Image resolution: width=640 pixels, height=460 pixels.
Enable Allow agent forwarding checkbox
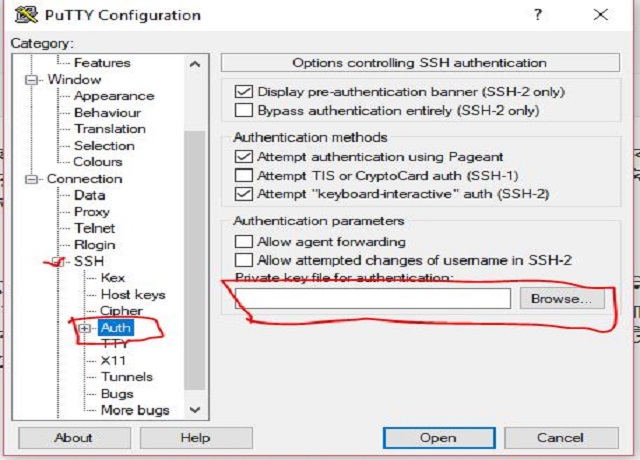point(244,242)
